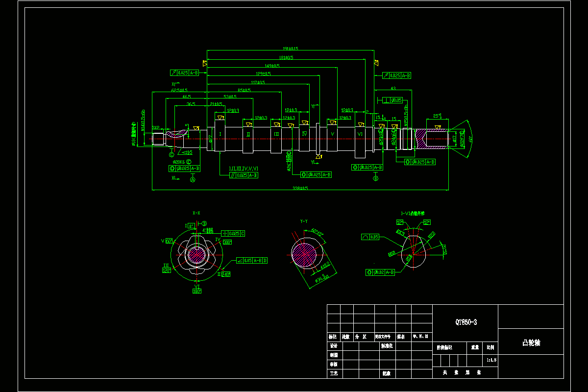Screen dimensions: 588x392
Task: Select the 36.5 dimension text
Action: (x=191, y=104)
